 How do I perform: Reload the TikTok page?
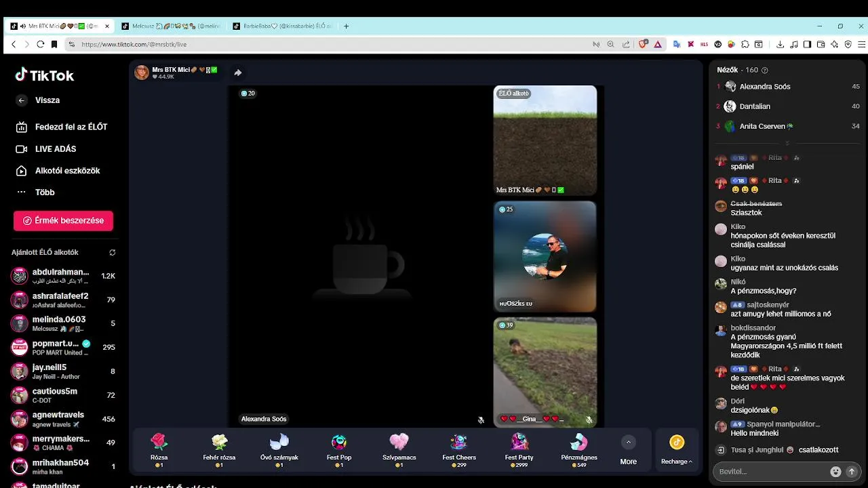click(x=40, y=44)
